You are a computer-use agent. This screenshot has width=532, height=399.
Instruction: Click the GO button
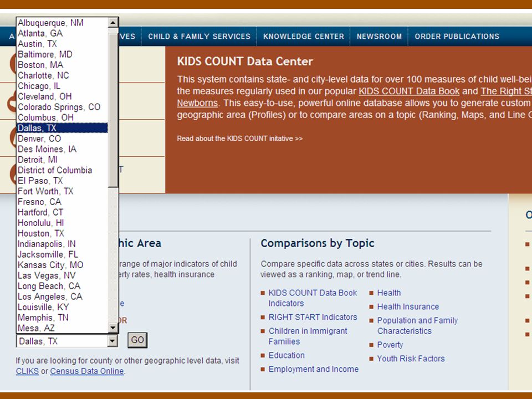137,340
